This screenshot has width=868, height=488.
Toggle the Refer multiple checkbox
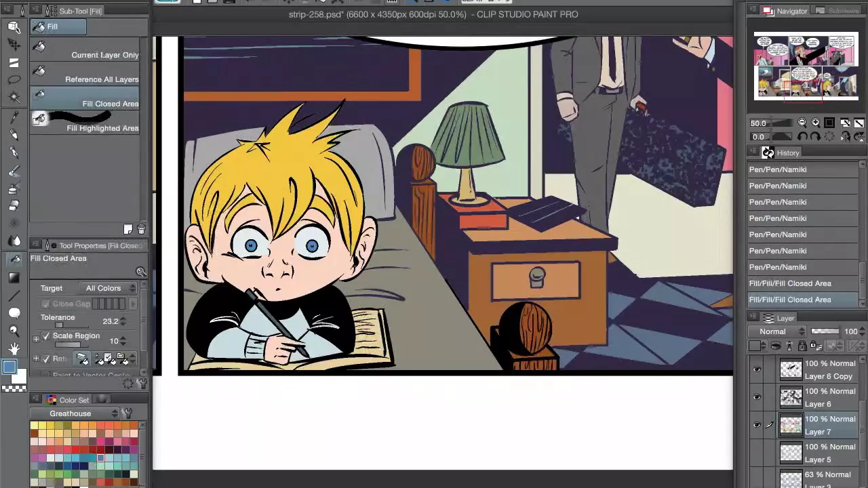click(x=46, y=359)
